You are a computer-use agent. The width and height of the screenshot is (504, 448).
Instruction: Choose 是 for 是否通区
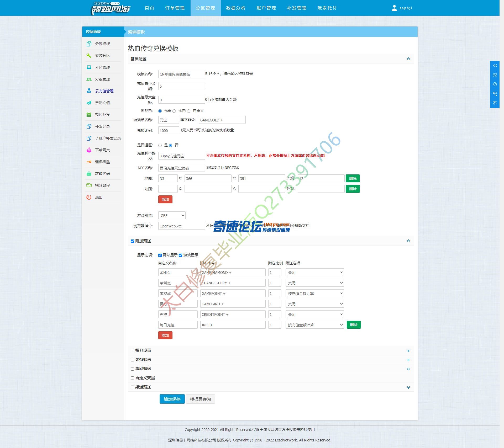160,145
